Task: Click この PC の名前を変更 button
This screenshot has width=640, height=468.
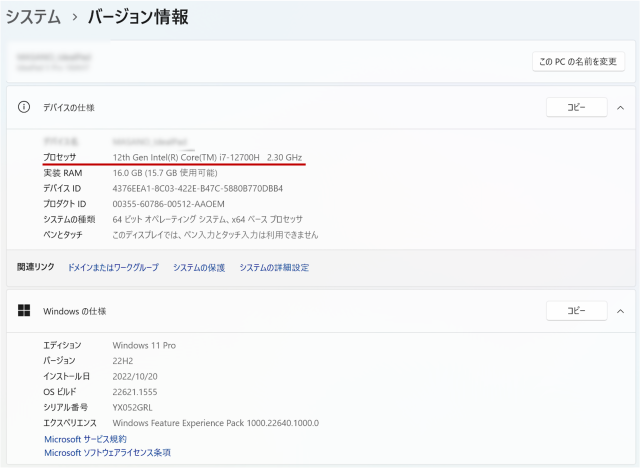Action: (x=578, y=62)
